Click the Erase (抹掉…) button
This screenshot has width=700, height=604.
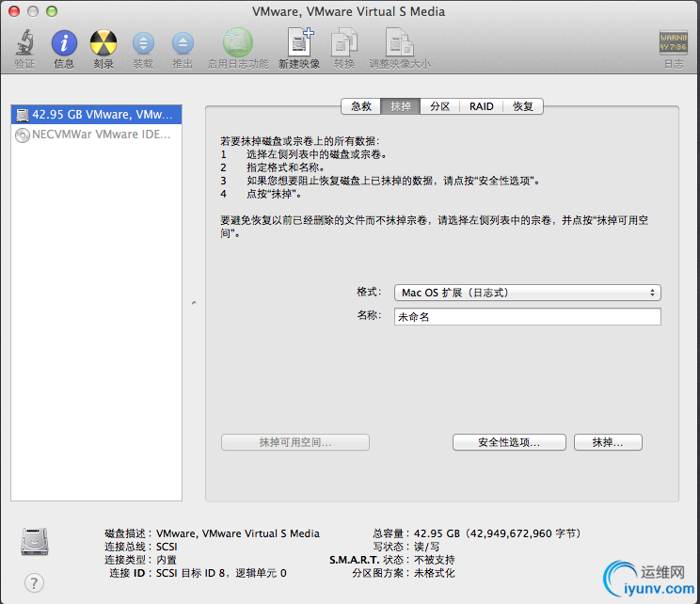click(608, 442)
